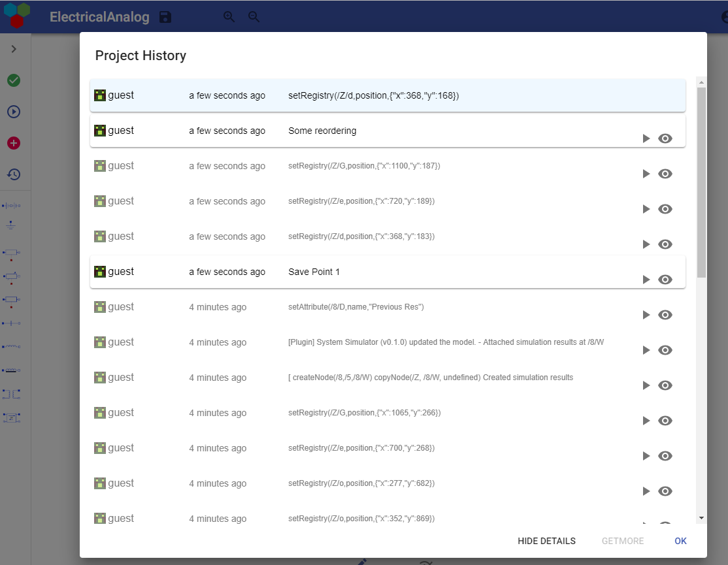Click OK to close Project History
The image size is (728, 565).
pyautogui.click(x=680, y=541)
